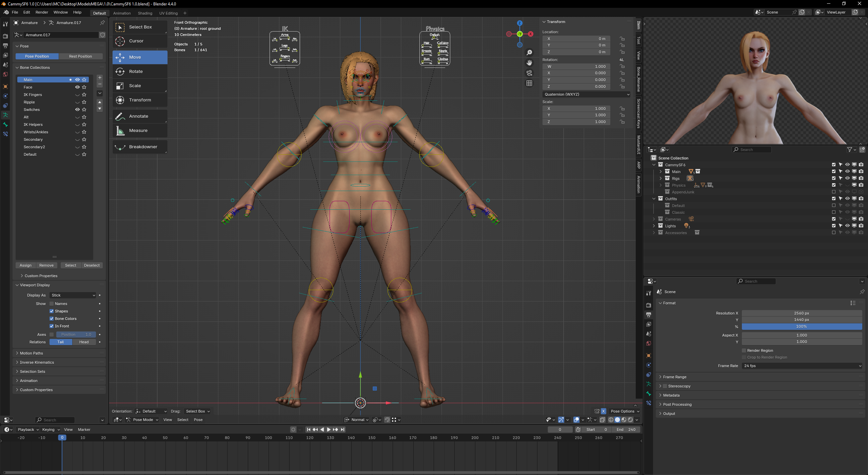Open the Quaternion rotation mode dropdown
The height and width of the screenshot is (475, 868).
[587, 94]
